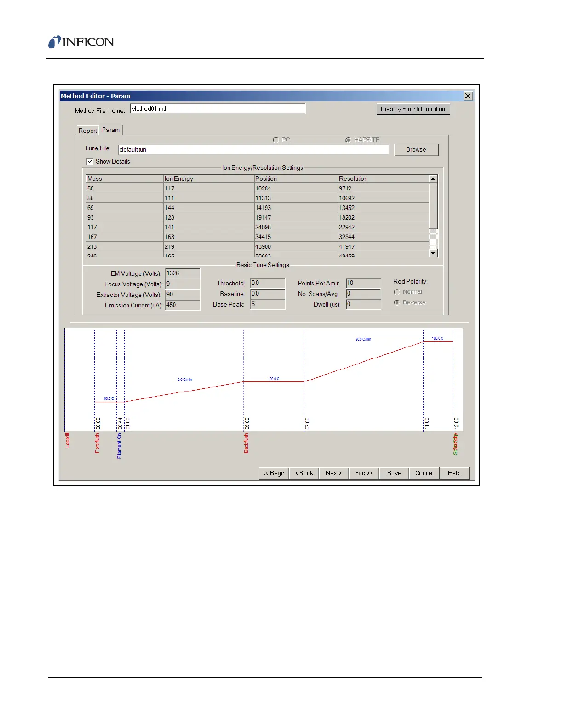Select mass 117 row cell
The width and height of the screenshot is (562, 728).
click(x=125, y=227)
